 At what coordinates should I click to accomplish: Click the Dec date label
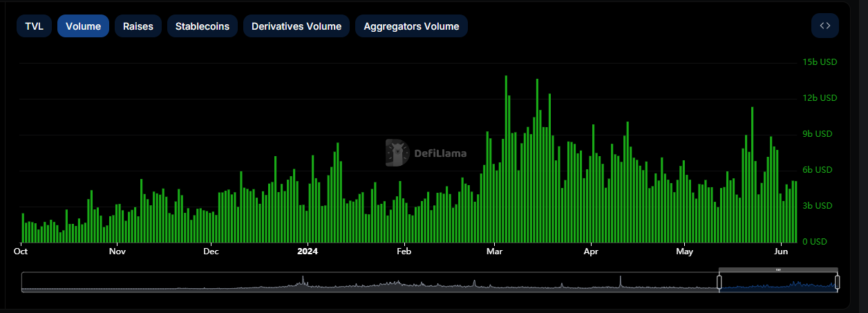pos(211,252)
